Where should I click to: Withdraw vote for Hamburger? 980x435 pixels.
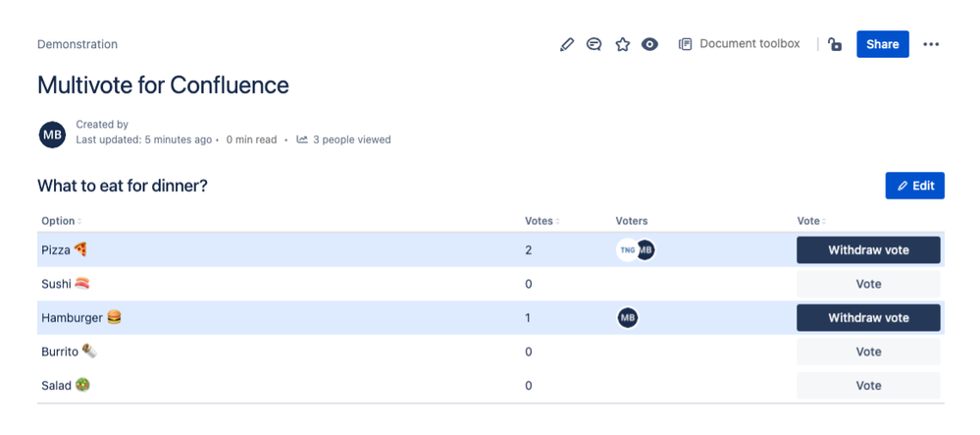click(x=868, y=318)
